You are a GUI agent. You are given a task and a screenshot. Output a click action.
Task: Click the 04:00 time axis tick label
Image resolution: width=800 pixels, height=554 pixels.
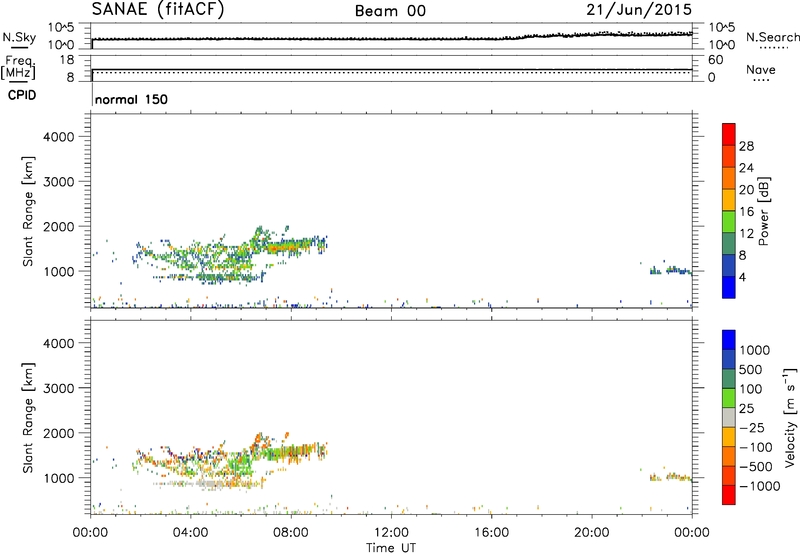pyautogui.click(x=191, y=533)
